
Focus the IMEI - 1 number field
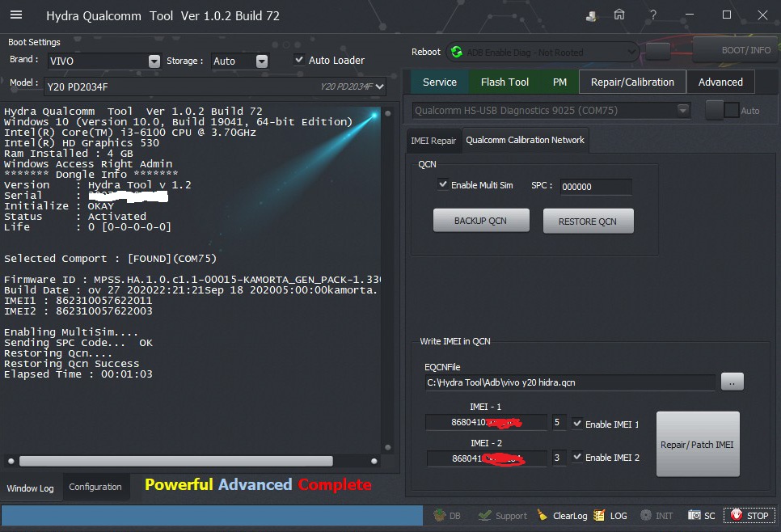coord(486,422)
